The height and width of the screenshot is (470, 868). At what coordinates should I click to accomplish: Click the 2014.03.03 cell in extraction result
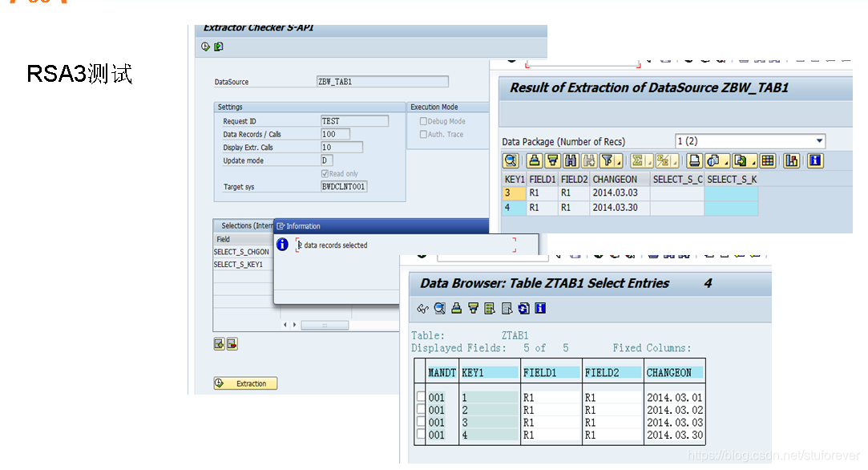619,192
